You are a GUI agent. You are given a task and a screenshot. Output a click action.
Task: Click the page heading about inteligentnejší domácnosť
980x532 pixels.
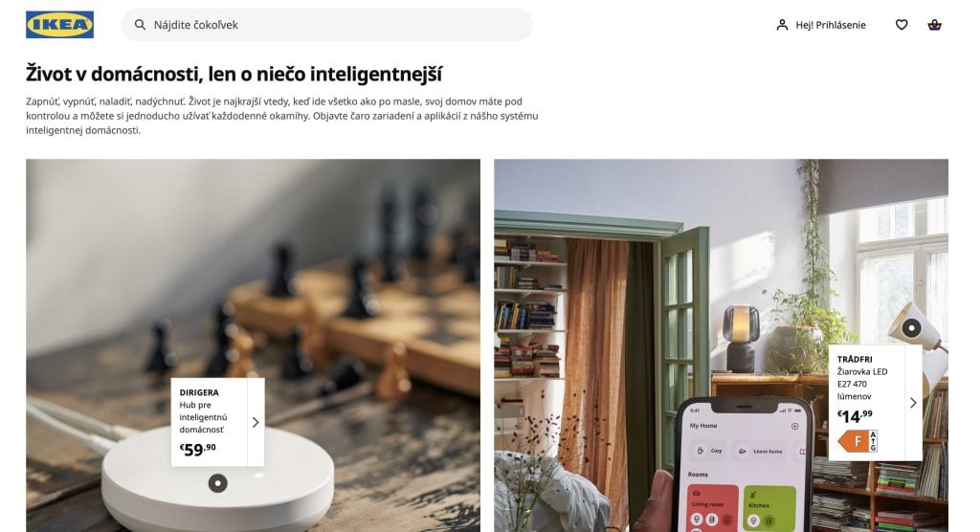234,74
